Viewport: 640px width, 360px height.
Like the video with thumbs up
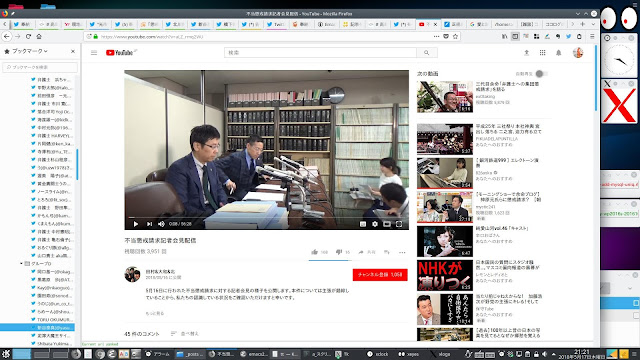tap(315, 252)
